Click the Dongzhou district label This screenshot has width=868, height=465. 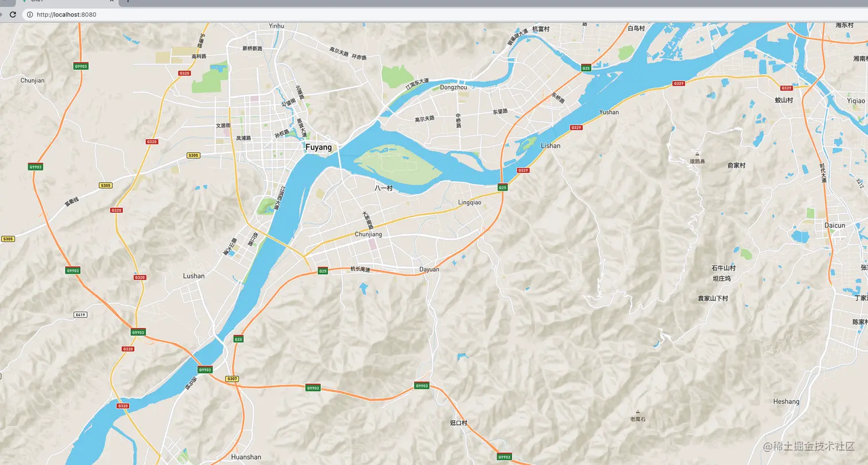click(453, 86)
